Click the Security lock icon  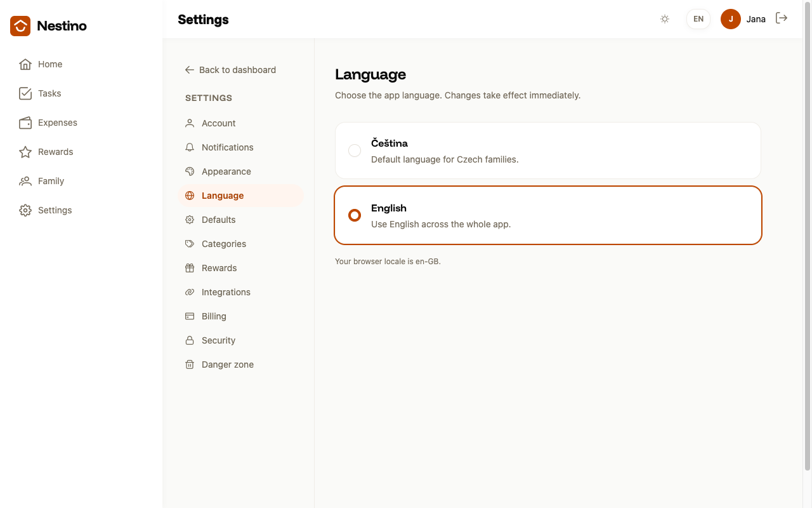tap(190, 340)
